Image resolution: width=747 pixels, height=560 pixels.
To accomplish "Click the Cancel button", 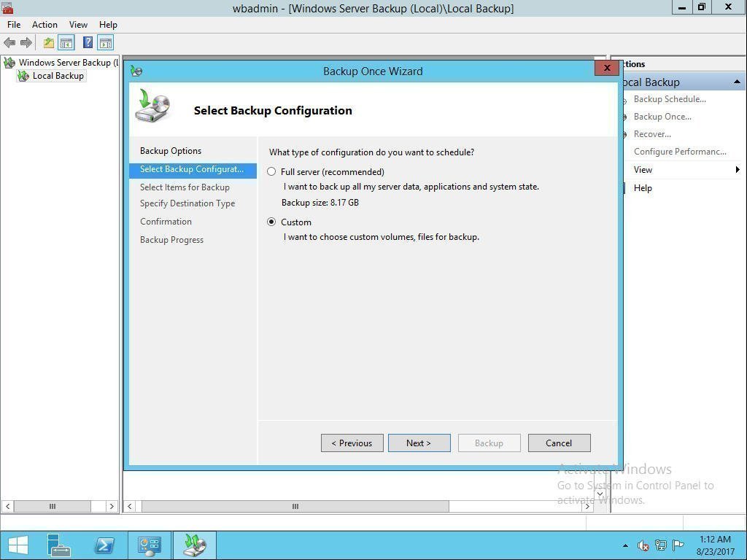I will (560, 443).
